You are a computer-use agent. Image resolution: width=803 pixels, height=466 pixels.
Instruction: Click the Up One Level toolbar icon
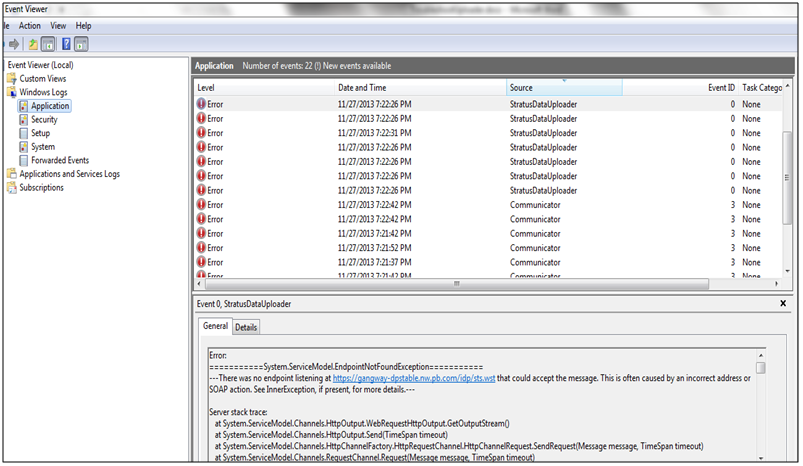pyautogui.click(x=33, y=44)
